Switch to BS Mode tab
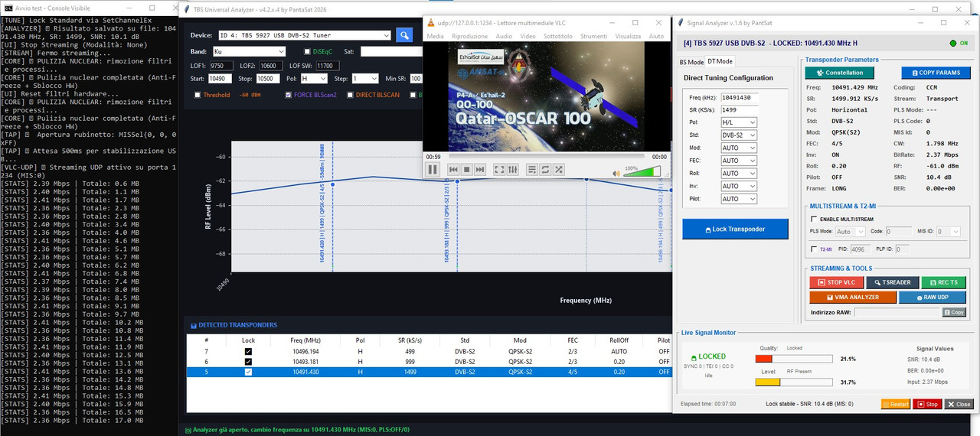The image size is (980, 436). tap(691, 62)
